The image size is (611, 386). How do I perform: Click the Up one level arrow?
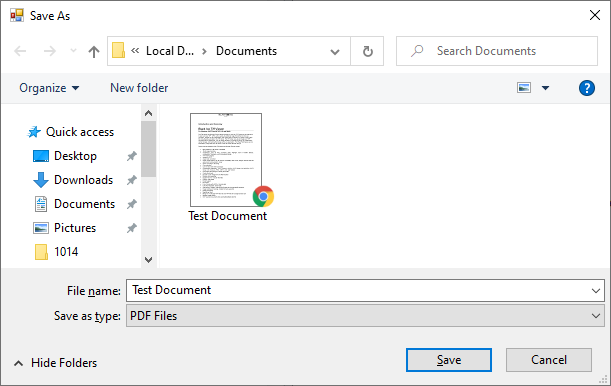[x=94, y=51]
